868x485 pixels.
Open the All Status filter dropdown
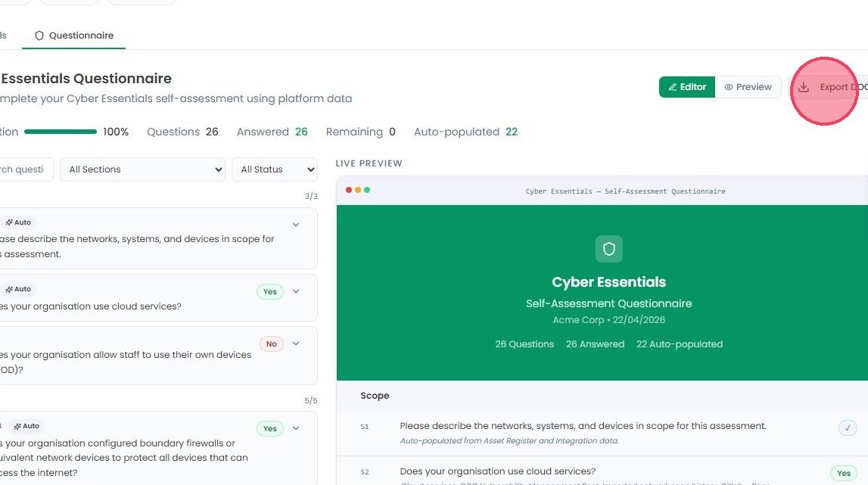click(275, 169)
